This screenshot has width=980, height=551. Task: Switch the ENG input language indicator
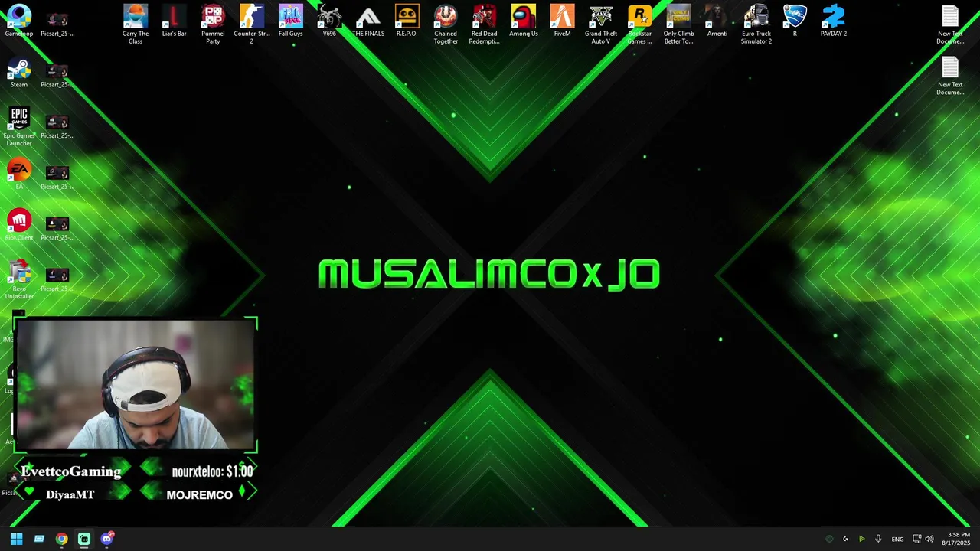[897, 539]
